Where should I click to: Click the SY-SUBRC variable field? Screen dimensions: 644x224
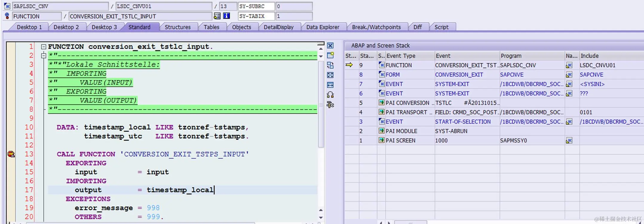pos(256,6)
